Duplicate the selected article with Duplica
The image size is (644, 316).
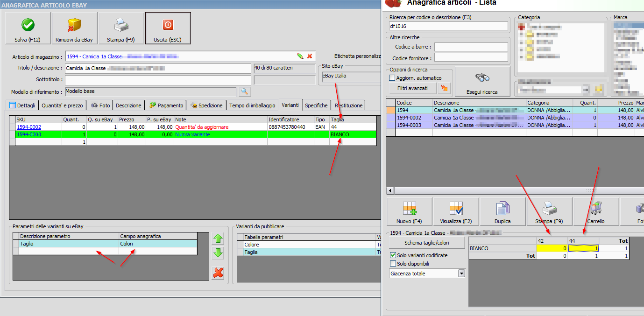(x=502, y=212)
